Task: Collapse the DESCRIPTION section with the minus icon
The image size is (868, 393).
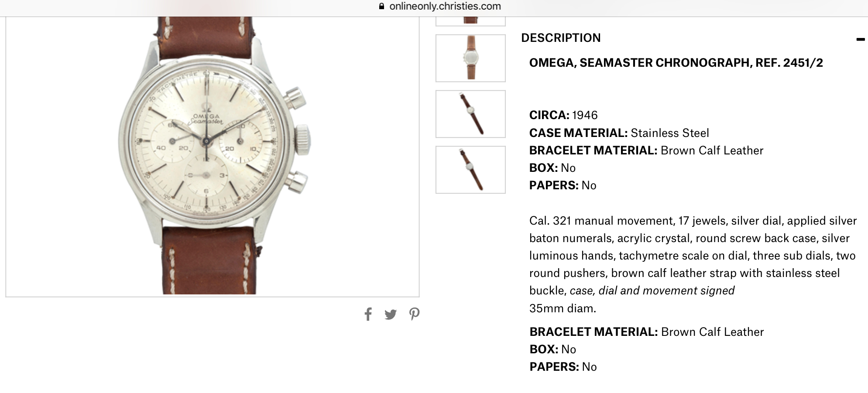Action: 860,39
